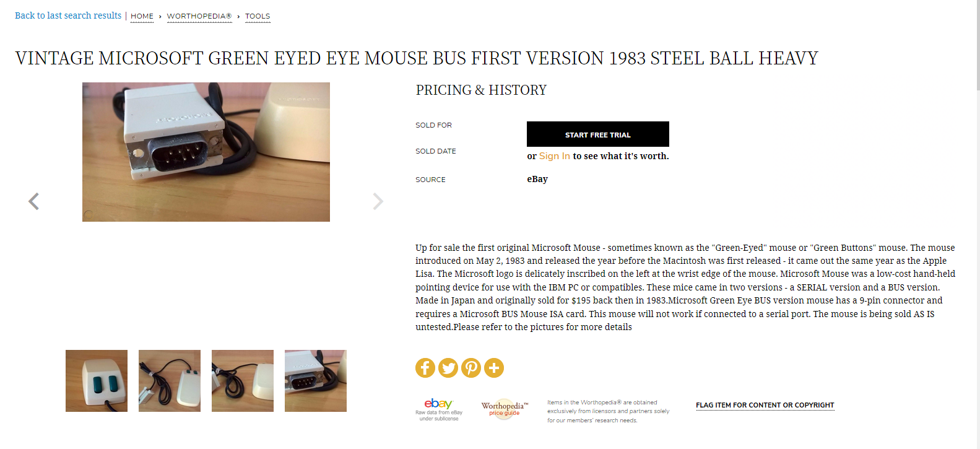Screen dimensions: 980x449
Task: Click the Sign In link
Action: (554, 156)
